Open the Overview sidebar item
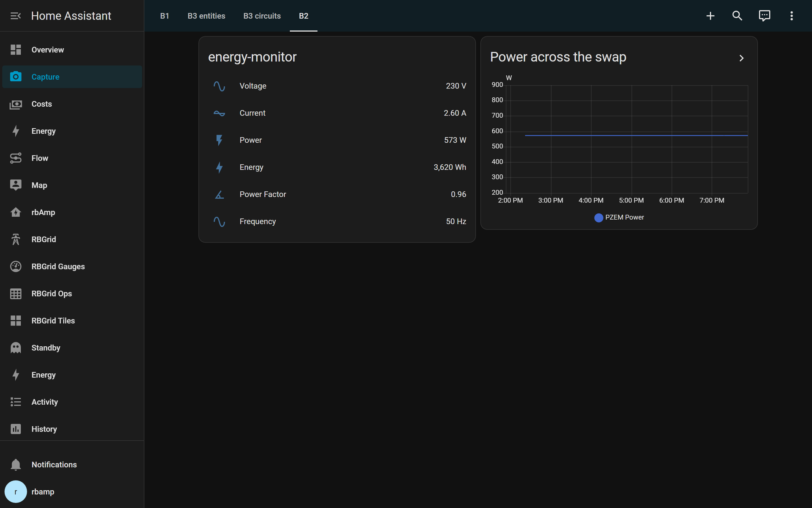The width and height of the screenshot is (812, 508). (72, 50)
